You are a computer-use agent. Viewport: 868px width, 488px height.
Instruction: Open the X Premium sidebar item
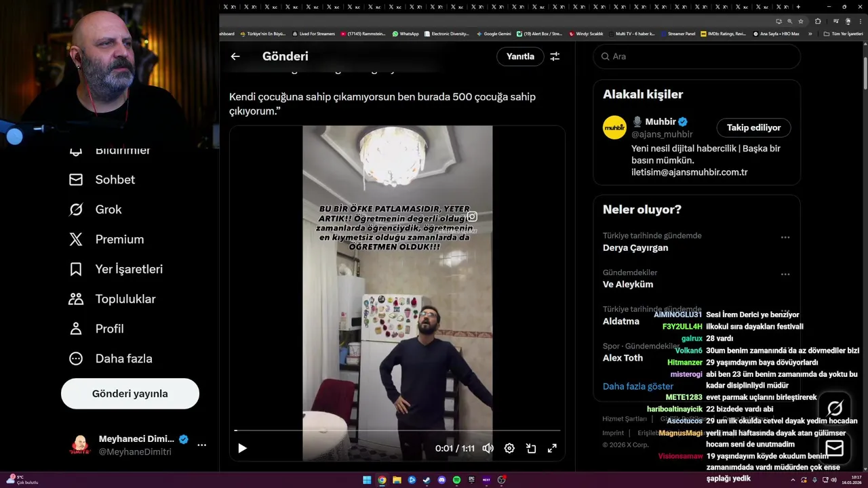106,239
